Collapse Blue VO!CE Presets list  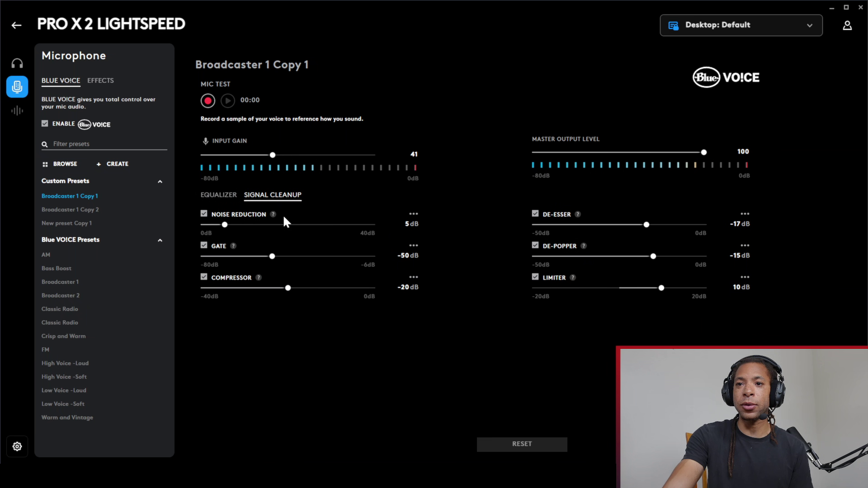(160, 240)
